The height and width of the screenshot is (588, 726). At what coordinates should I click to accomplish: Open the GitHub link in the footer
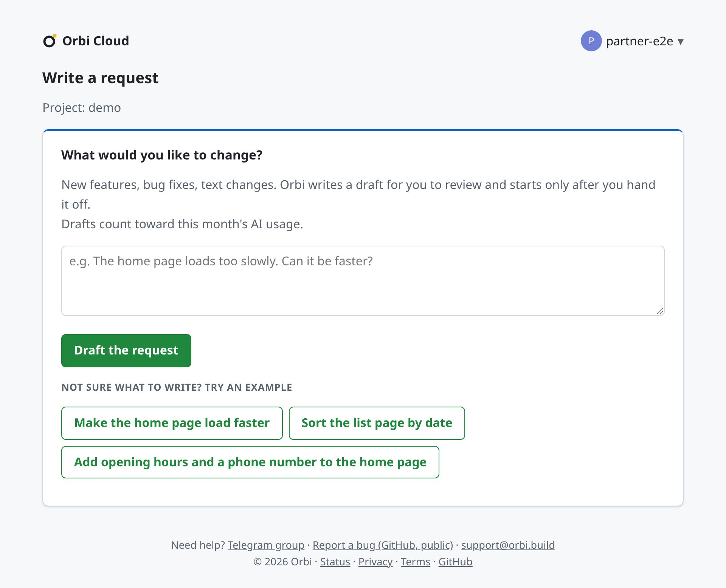(x=455, y=562)
